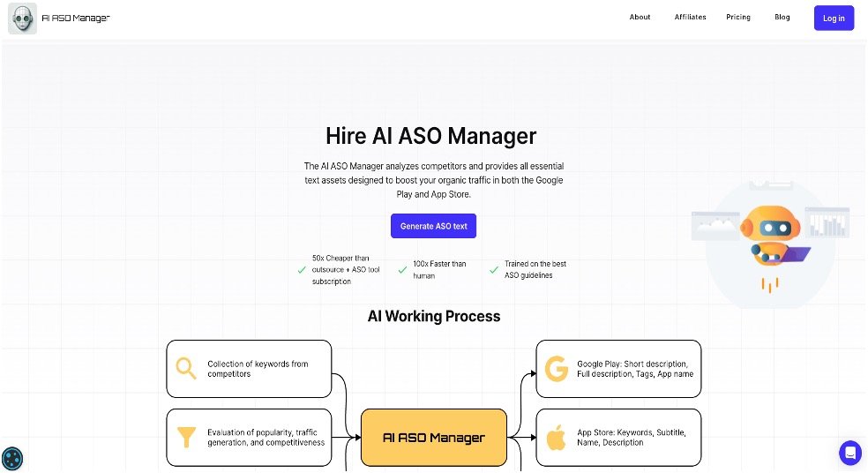
Task: Click the 'AI Working Process' heading
Action: 433,316
